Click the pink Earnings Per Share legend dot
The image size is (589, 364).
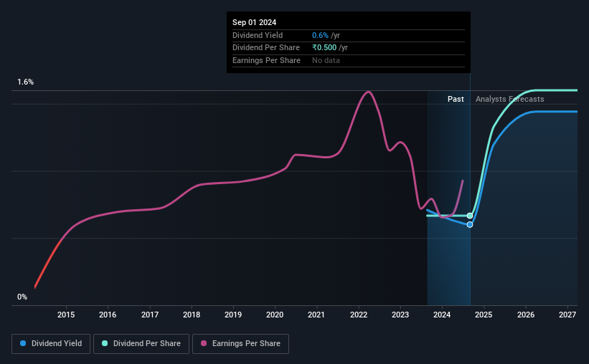[204, 343]
